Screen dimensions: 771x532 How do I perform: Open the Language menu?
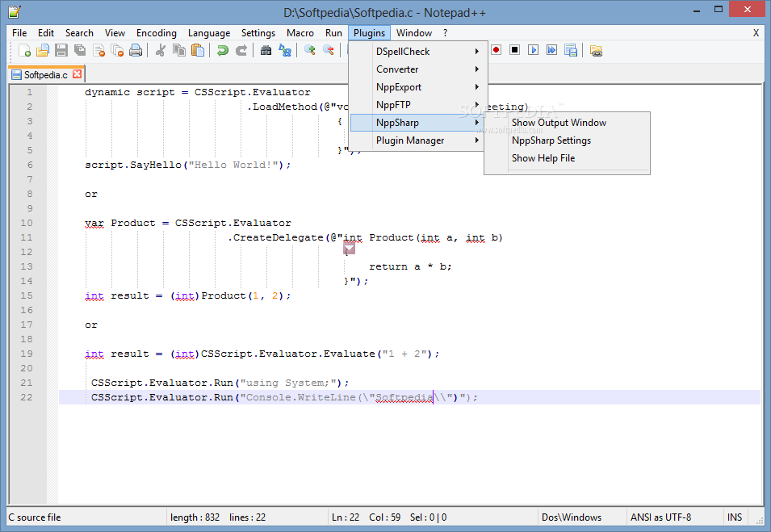[209, 33]
